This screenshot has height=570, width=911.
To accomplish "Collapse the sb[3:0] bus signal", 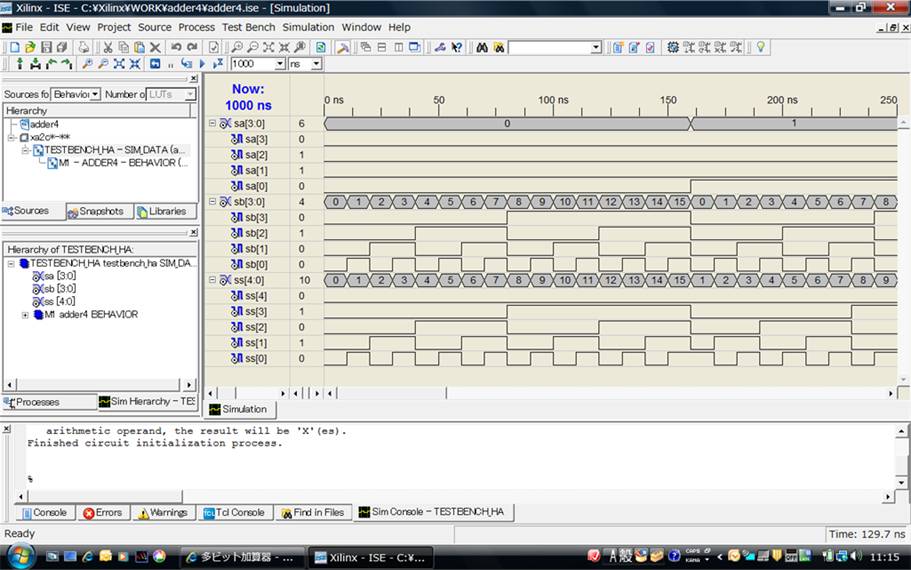I will [212, 202].
